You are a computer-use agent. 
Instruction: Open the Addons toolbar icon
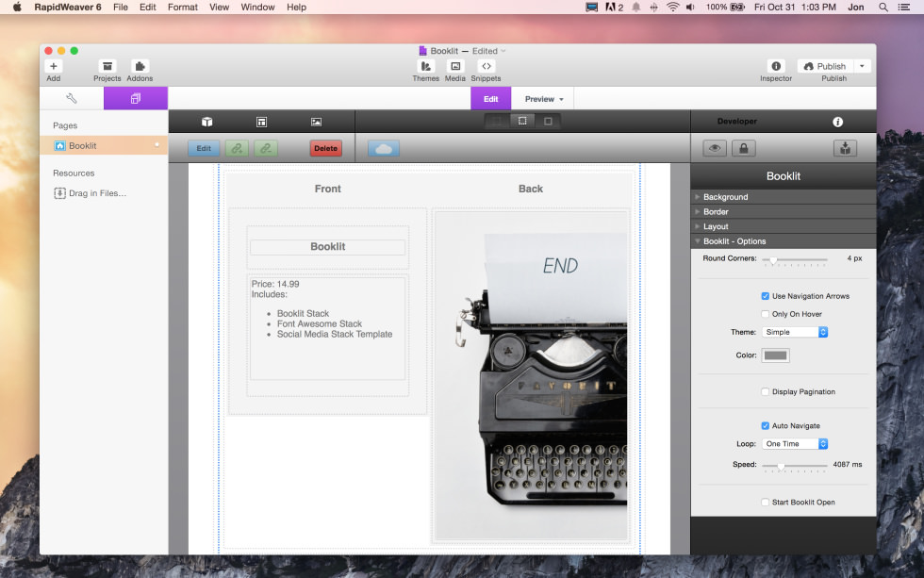click(x=140, y=66)
